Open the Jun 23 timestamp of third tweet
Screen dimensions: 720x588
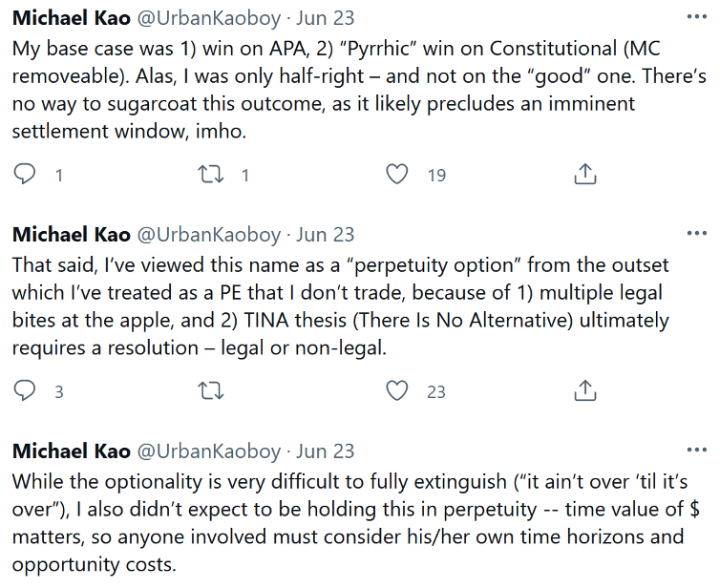(325, 451)
